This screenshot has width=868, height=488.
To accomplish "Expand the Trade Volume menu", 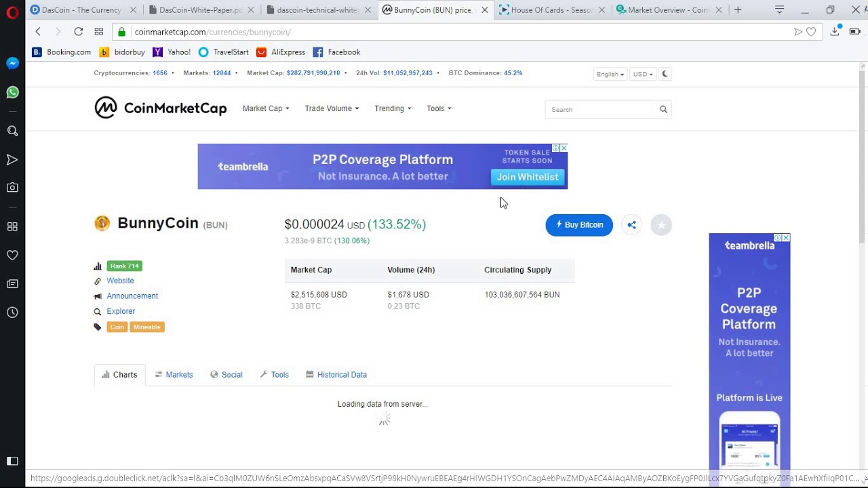I will 332,108.
